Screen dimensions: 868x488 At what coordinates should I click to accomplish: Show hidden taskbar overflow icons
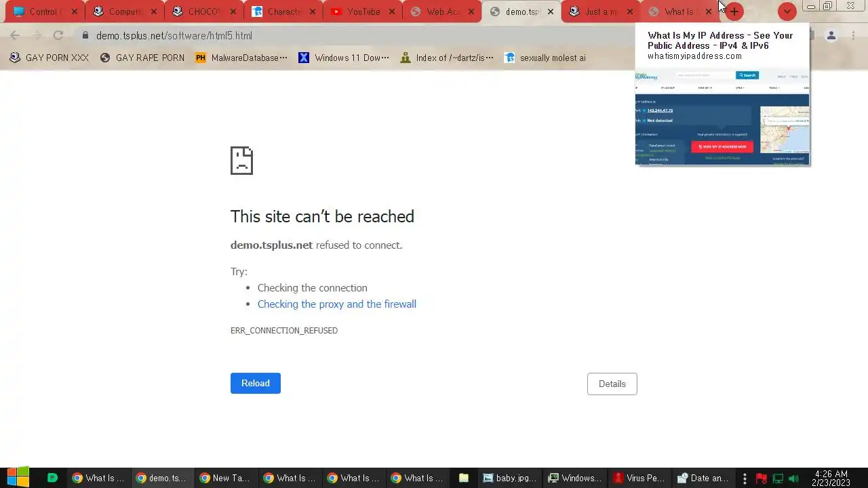(745, 479)
